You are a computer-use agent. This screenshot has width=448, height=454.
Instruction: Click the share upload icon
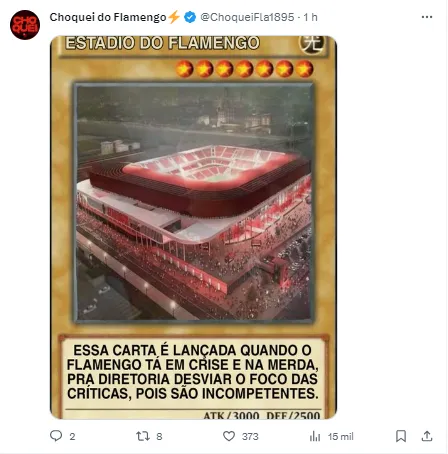pyautogui.click(x=427, y=436)
